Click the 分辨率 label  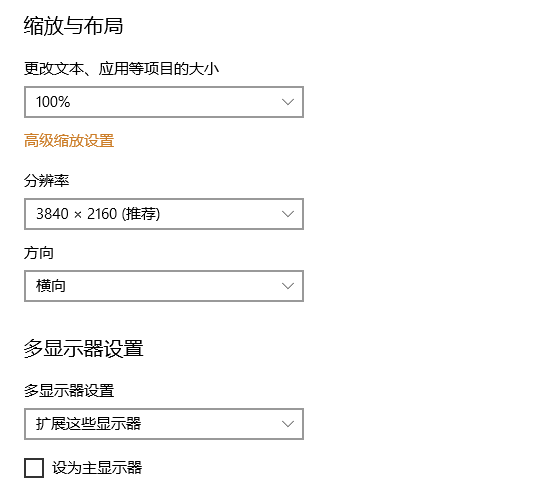(x=46, y=181)
